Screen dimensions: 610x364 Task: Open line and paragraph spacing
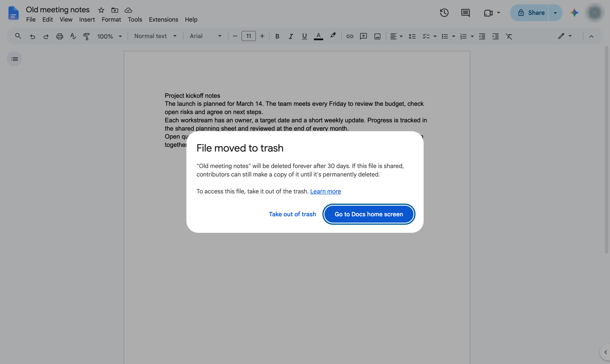point(412,36)
